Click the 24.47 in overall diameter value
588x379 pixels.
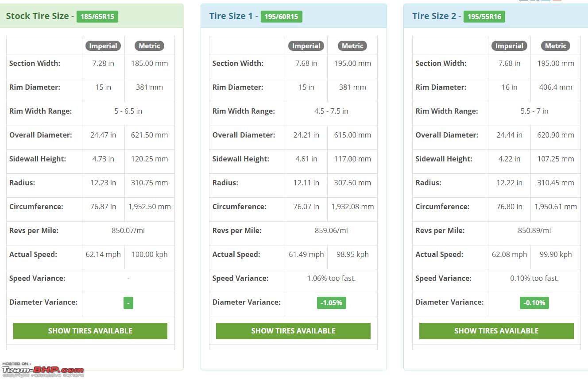click(103, 135)
